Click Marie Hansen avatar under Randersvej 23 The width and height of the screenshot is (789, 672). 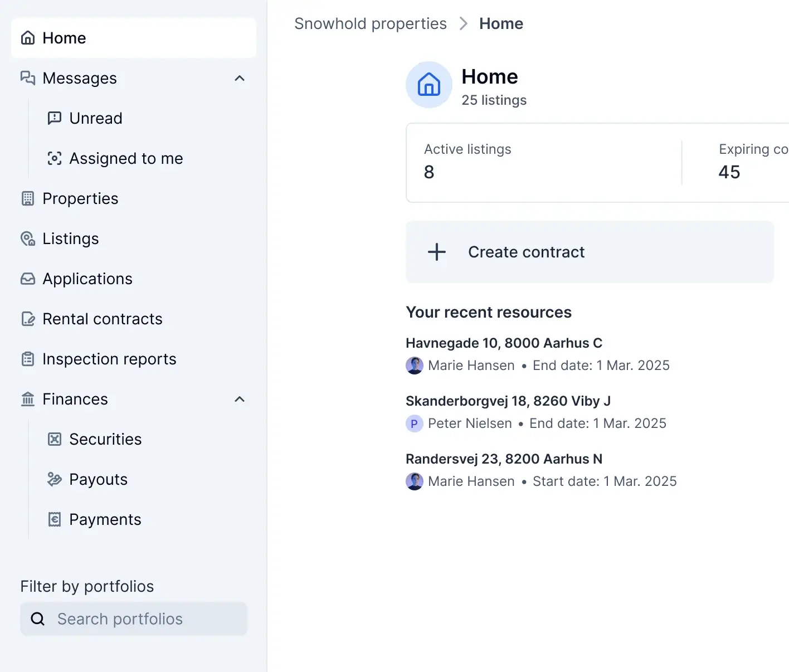click(x=415, y=481)
